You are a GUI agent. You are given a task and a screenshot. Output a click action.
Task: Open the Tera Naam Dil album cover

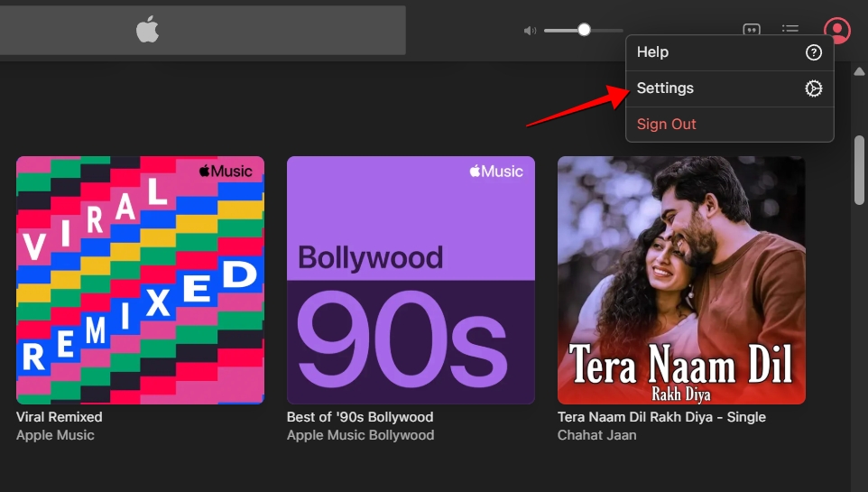click(681, 281)
